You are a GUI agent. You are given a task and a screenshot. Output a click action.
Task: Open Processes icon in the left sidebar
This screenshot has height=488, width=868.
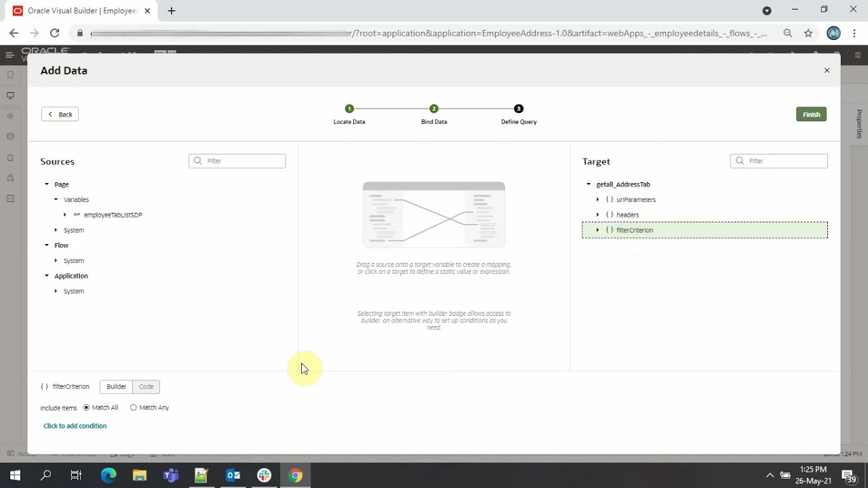[x=10, y=178]
